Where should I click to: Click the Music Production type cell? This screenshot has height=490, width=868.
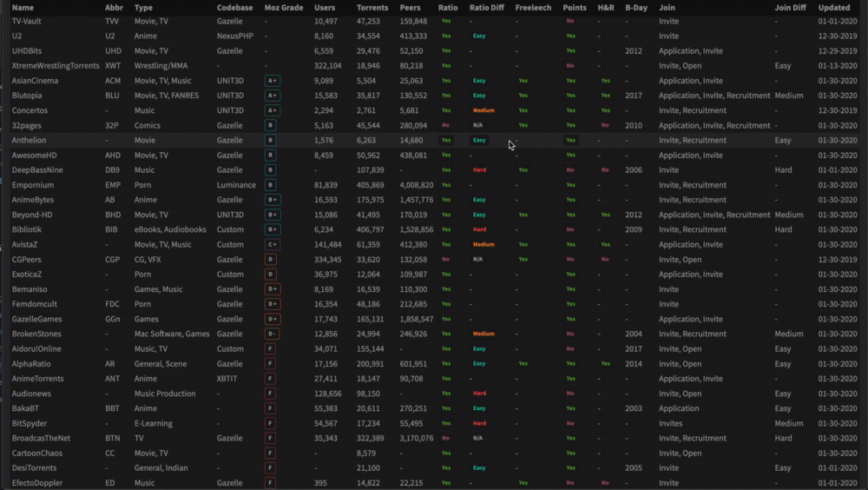[165, 394]
